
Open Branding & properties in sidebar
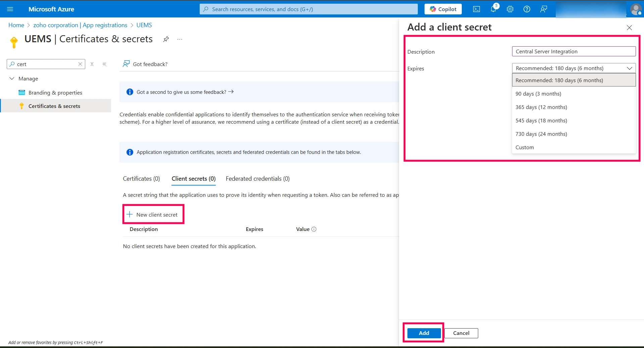[55, 93]
